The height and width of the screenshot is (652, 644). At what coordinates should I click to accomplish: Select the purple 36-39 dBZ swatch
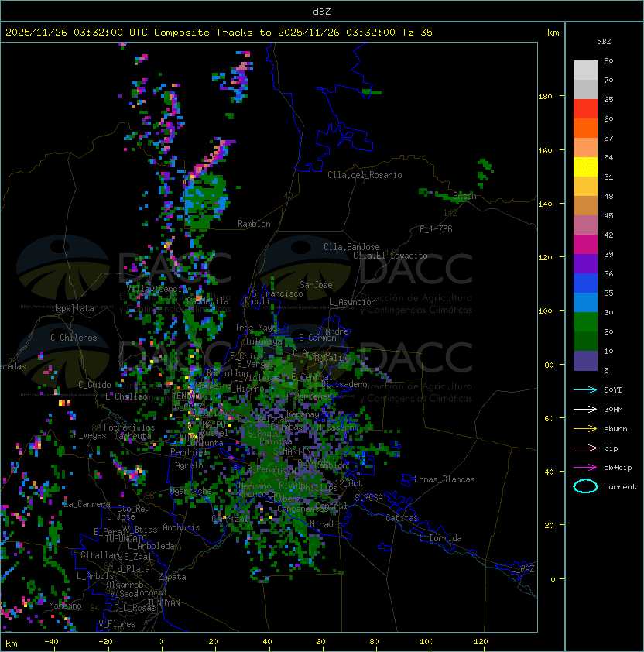pos(585,263)
